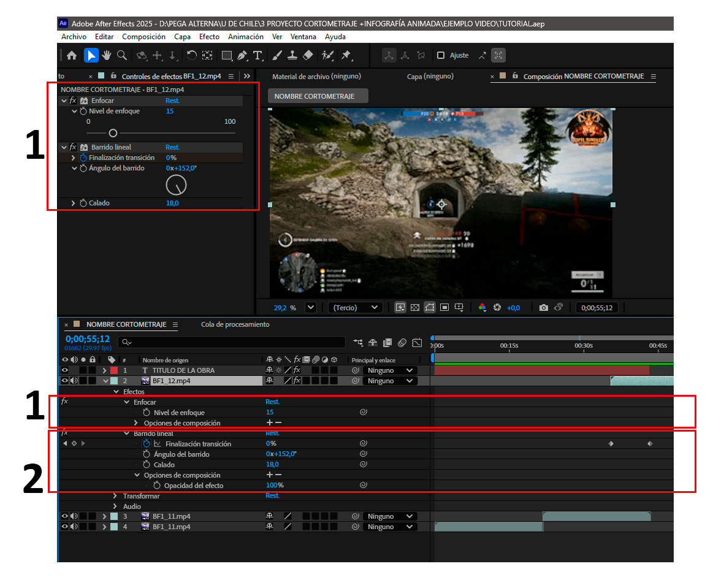Viewport: 705px width, 588px height.
Task: Open the Composición menu
Action: pyautogui.click(x=143, y=37)
